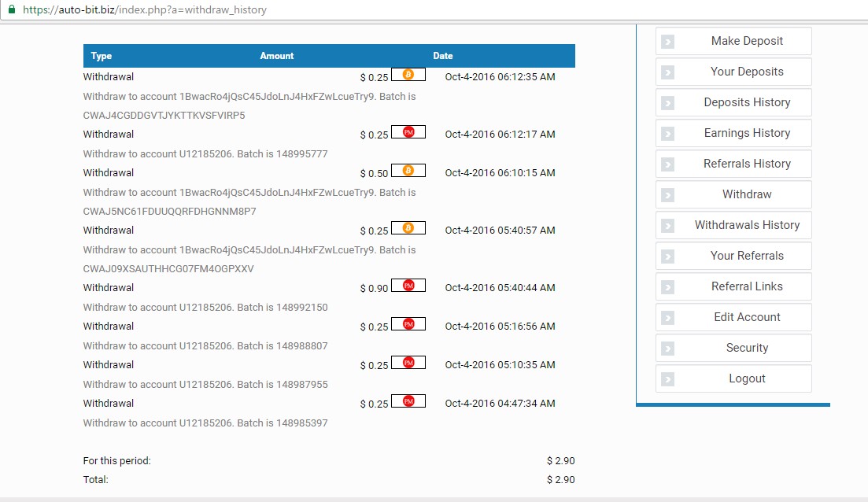Click arrow icon beside Your Referrals

[x=667, y=257]
